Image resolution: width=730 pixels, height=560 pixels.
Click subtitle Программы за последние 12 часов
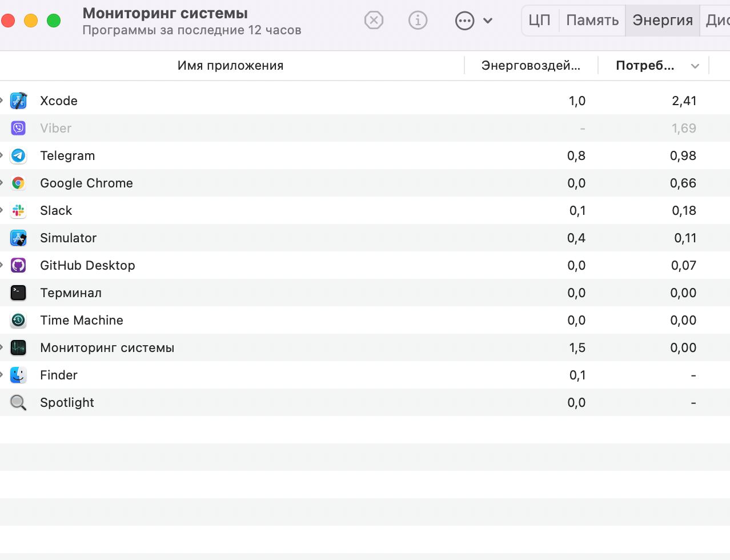[192, 30]
